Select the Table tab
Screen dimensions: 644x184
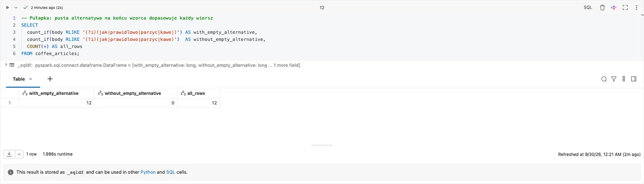[x=19, y=79]
